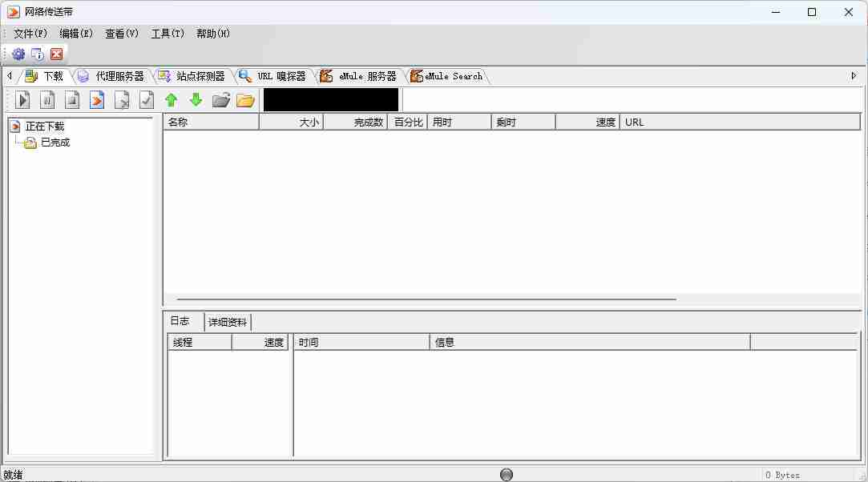Click the stop download toolbar icon
Image resolution: width=868 pixels, height=482 pixels.
pyautogui.click(x=72, y=100)
